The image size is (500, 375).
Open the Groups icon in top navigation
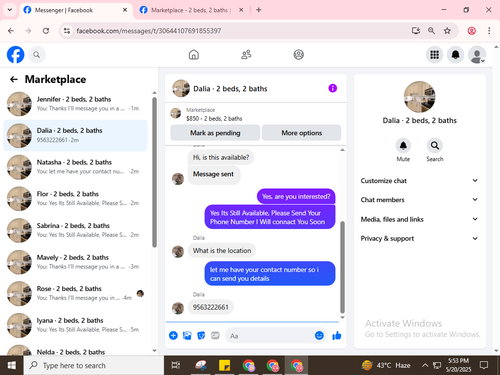[x=298, y=55]
